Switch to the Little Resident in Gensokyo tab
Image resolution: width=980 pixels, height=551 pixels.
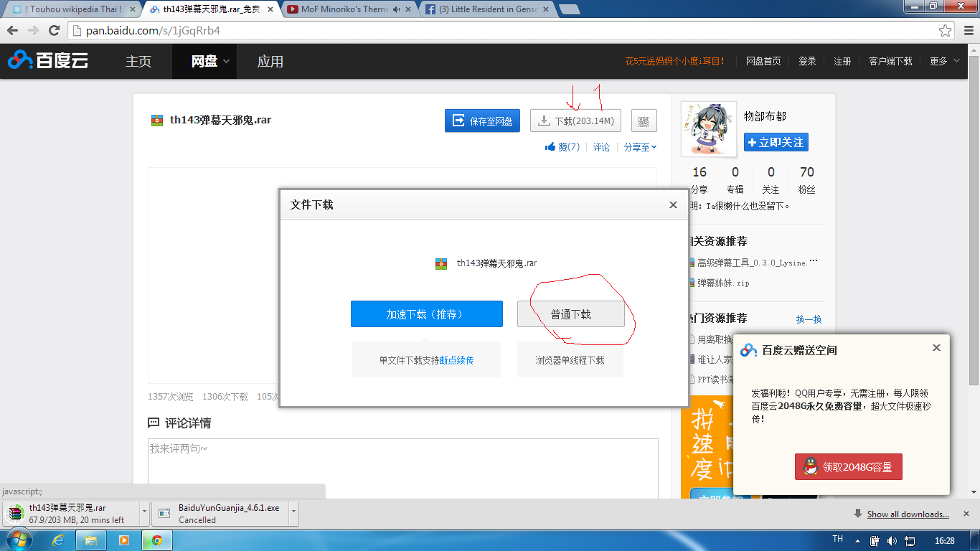pos(488,9)
